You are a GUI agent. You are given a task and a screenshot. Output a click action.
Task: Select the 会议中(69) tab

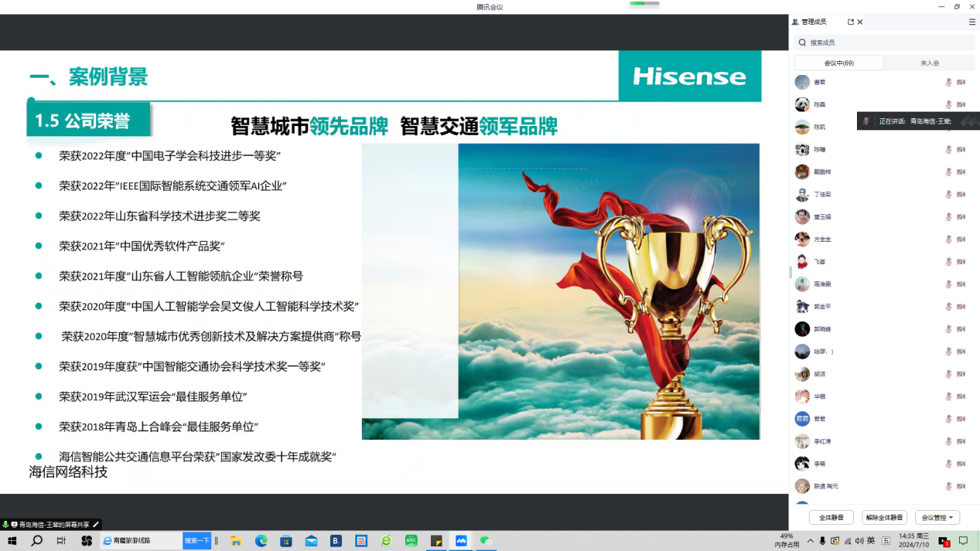838,63
